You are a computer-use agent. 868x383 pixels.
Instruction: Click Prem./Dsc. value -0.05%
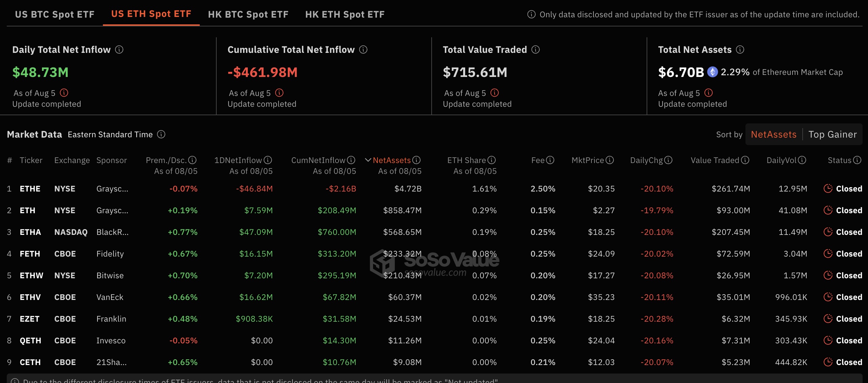pyautogui.click(x=183, y=341)
